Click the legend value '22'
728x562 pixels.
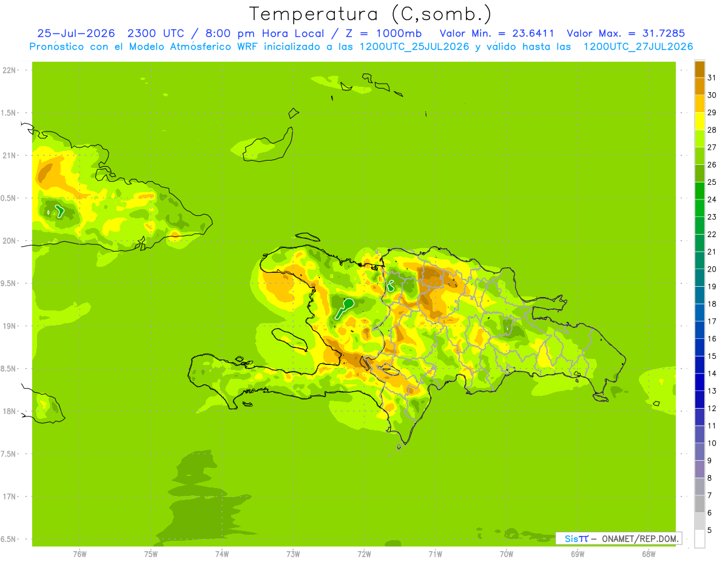[x=712, y=234]
